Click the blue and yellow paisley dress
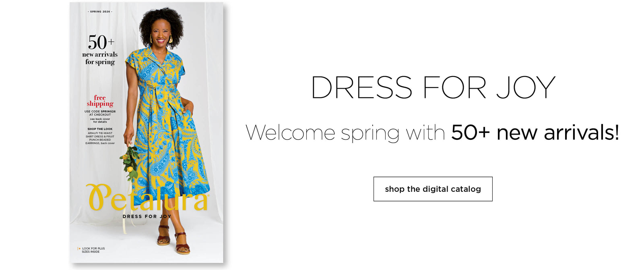The image size is (644, 270). 169,133
